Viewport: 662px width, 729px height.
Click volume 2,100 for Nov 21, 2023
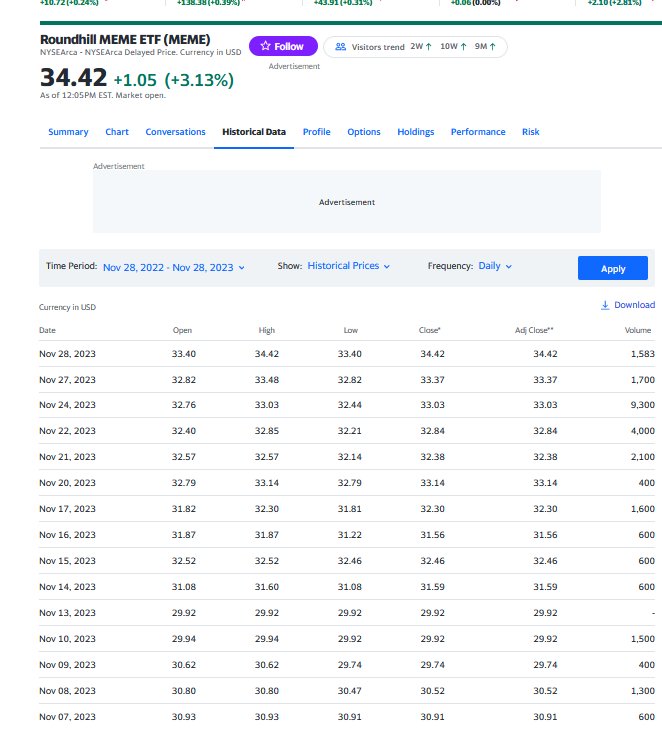642,457
